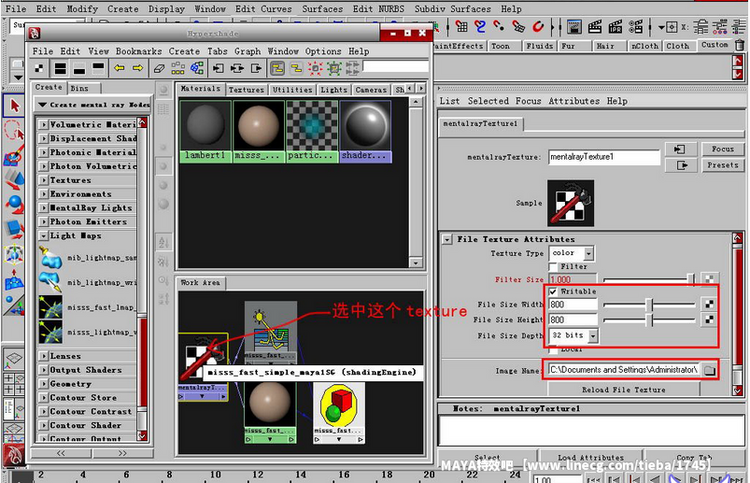This screenshot has height=483, width=750.
Task: Click map button next to File Size Width
Action: (x=709, y=304)
